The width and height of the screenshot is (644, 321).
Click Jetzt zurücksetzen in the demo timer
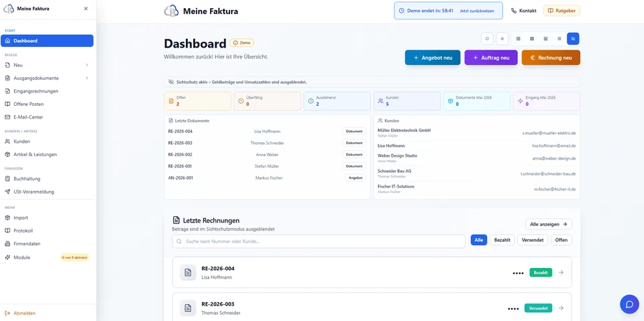click(x=477, y=11)
